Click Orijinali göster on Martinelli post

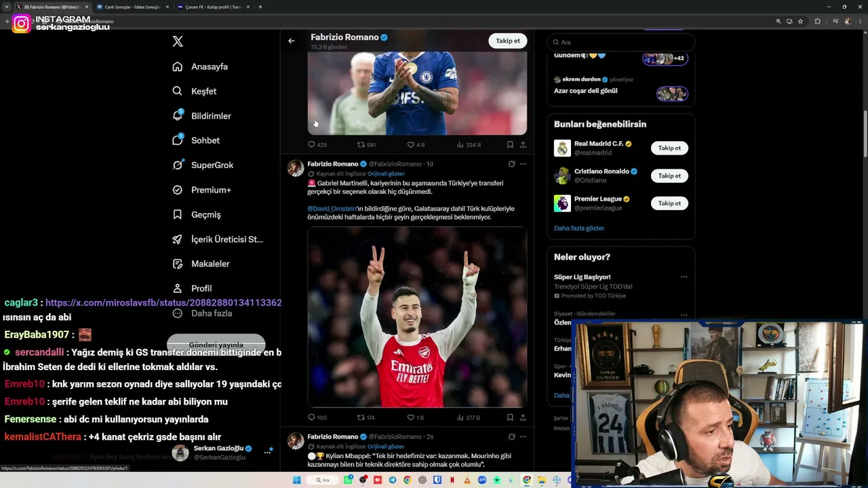click(386, 174)
